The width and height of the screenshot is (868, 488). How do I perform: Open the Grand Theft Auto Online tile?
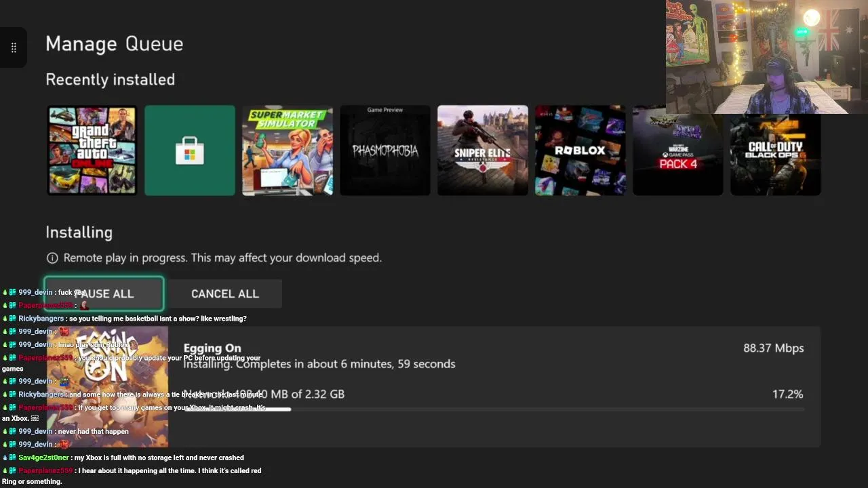pyautogui.click(x=92, y=150)
